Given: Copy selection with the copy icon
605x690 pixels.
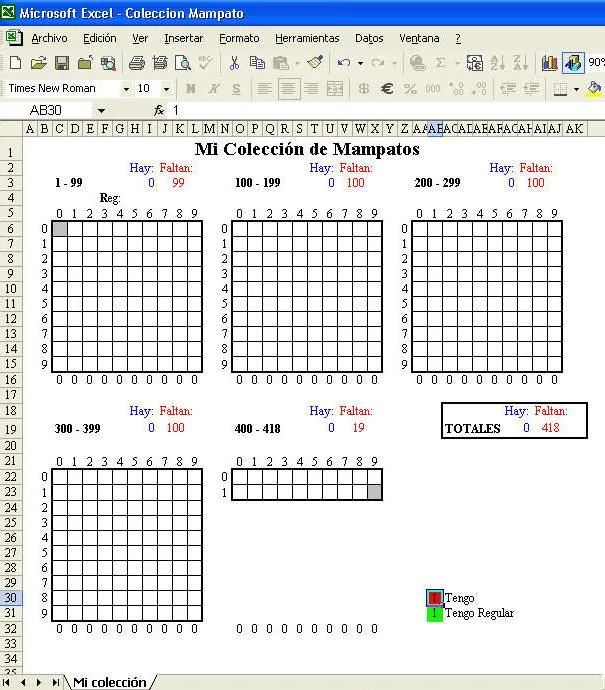Looking at the screenshot, I should [x=257, y=63].
